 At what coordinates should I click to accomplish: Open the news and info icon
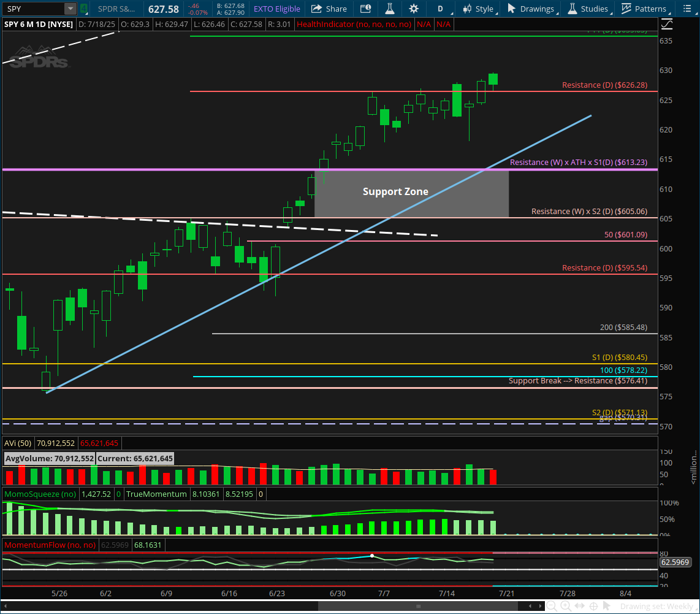pyautogui.click(x=365, y=9)
